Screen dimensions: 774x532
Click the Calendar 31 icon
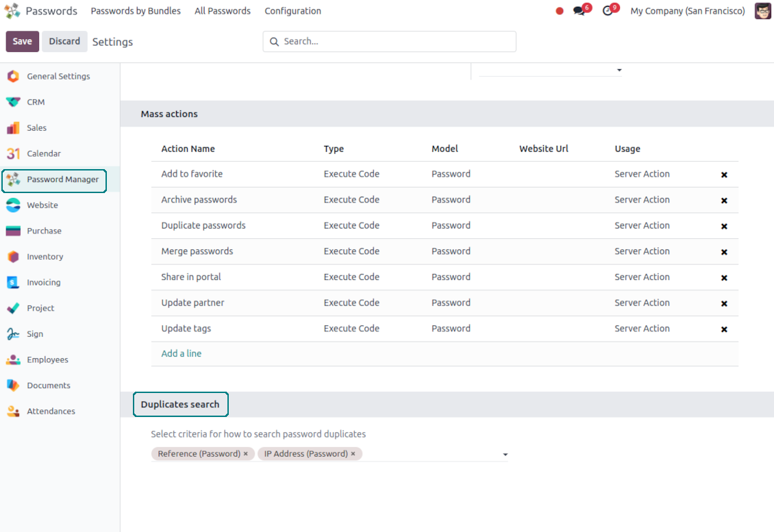(x=13, y=153)
